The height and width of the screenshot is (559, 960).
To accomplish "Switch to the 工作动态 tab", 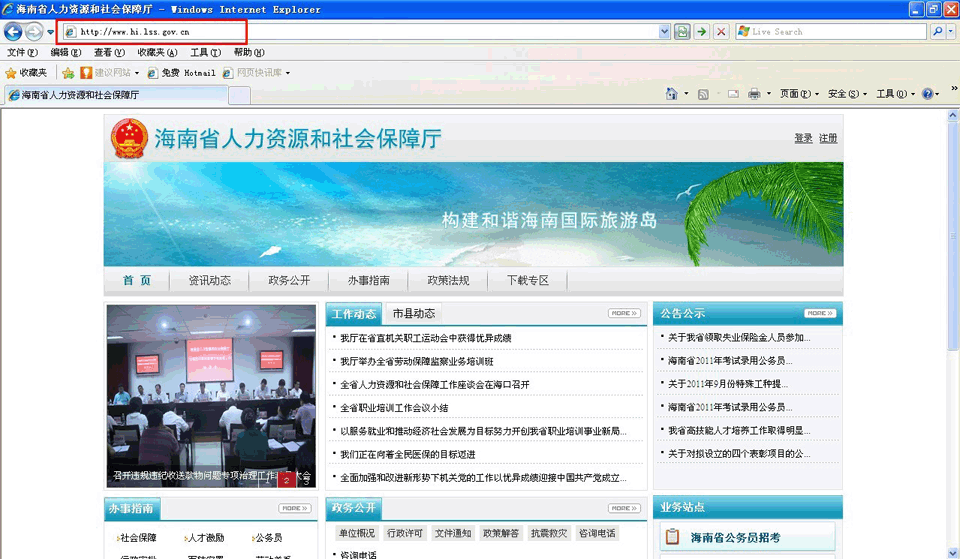I will (354, 314).
